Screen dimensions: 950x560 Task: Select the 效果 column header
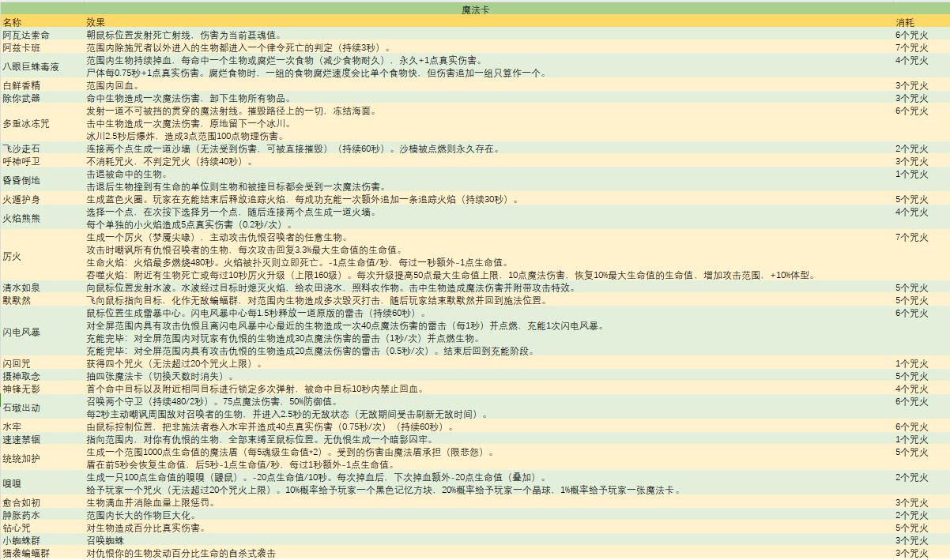coord(96,22)
